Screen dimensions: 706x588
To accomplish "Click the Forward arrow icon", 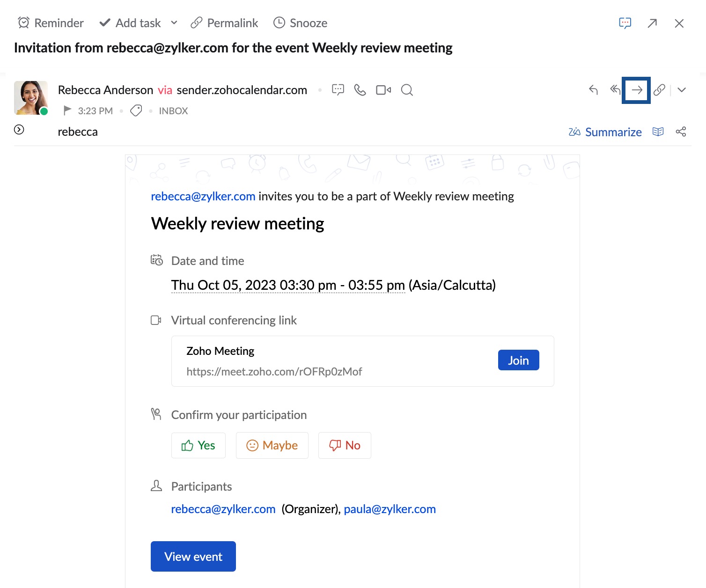I will 636,90.
